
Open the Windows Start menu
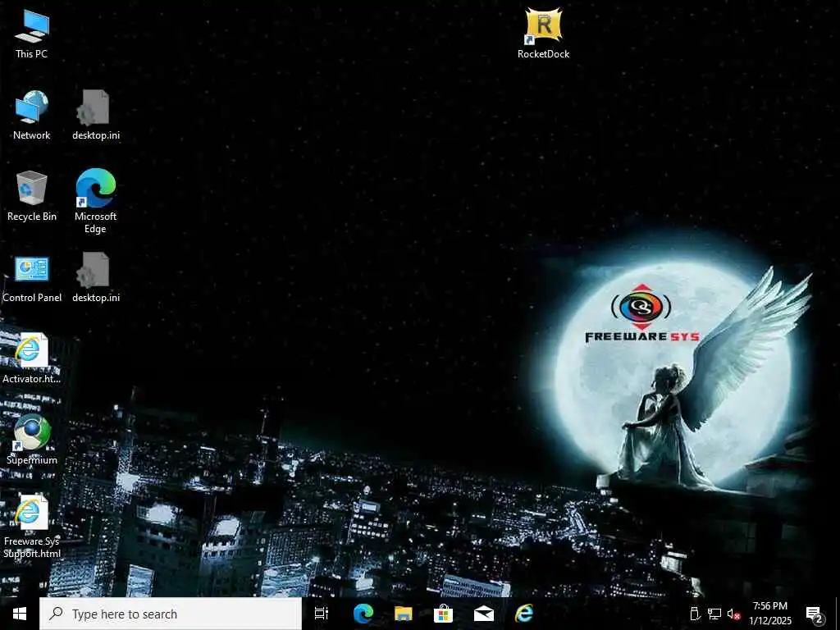point(20,614)
